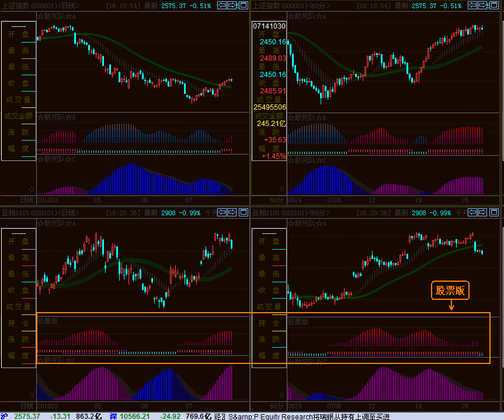Click turnover value 245.21亿
504x420 pixels.
coord(272,124)
